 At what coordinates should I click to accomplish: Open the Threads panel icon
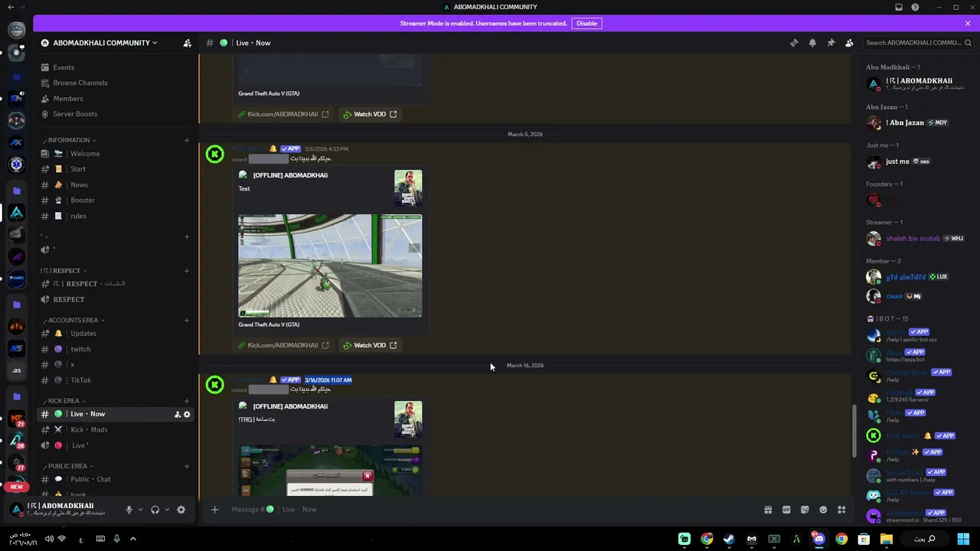794,43
